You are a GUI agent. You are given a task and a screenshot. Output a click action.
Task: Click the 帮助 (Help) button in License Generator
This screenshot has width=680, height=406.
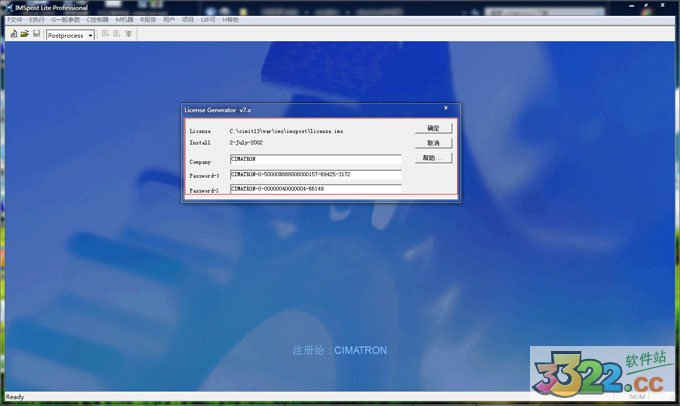point(433,157)
